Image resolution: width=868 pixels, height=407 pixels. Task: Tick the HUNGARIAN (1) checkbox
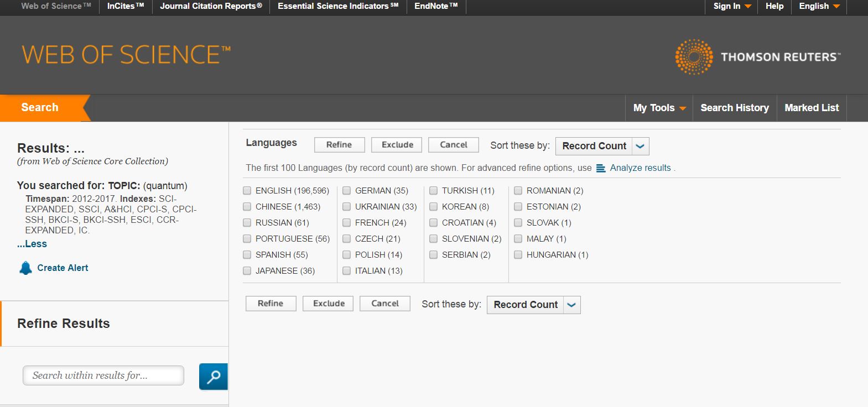518,255
